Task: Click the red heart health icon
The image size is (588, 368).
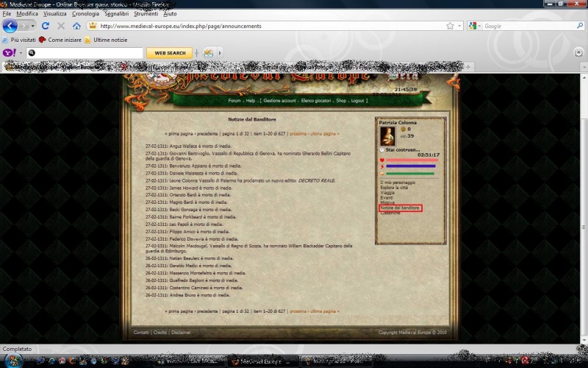Action: click(382, 160)
